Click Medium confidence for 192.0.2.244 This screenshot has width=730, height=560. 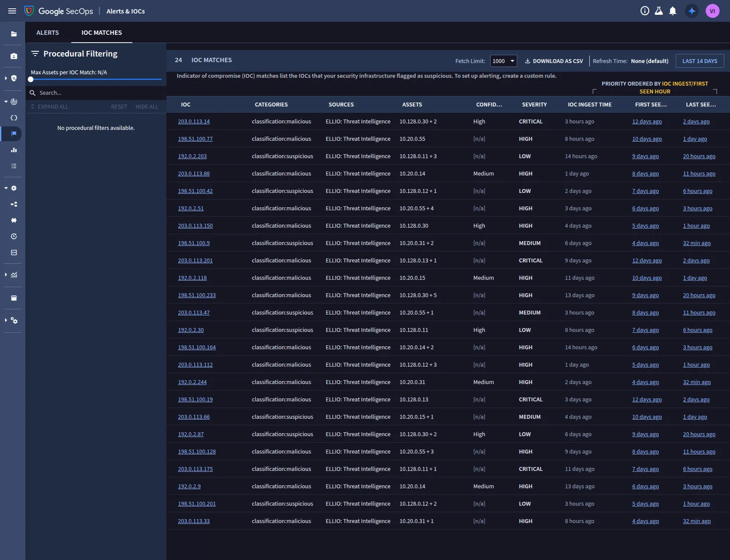[483, 382]
